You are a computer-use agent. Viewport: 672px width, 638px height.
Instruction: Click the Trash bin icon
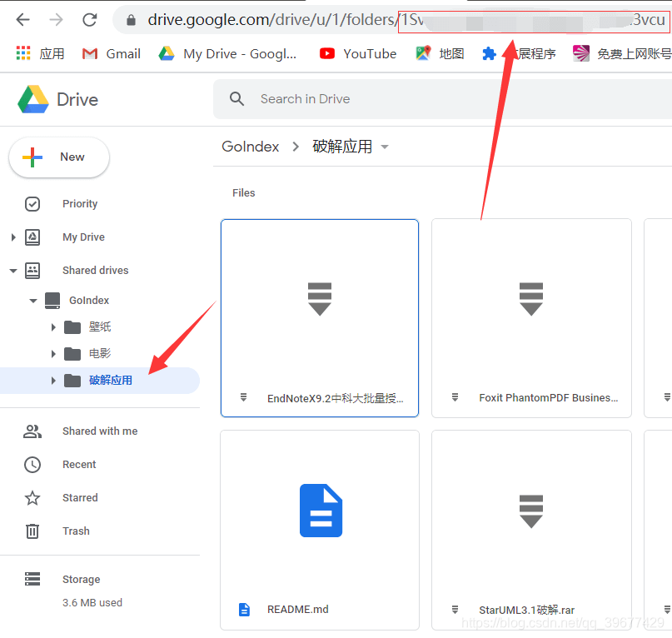coord(32,531)
